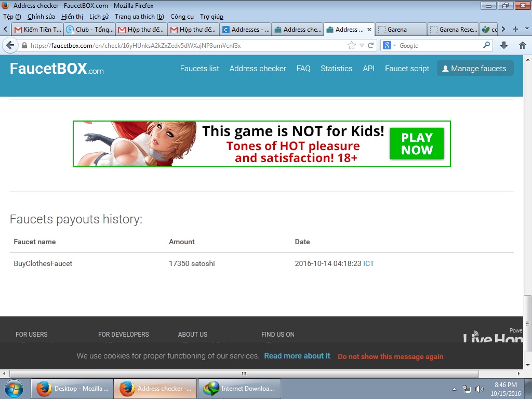
Task: Open the Hiển thị menu
Action: pyautogui.click(x=72, y=17)
